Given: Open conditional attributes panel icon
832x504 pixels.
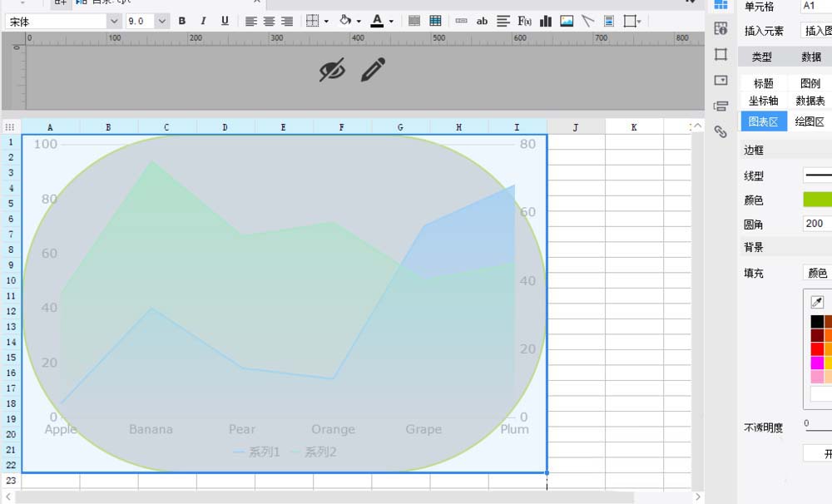Looking at the screenshot, I should (721, 106).
